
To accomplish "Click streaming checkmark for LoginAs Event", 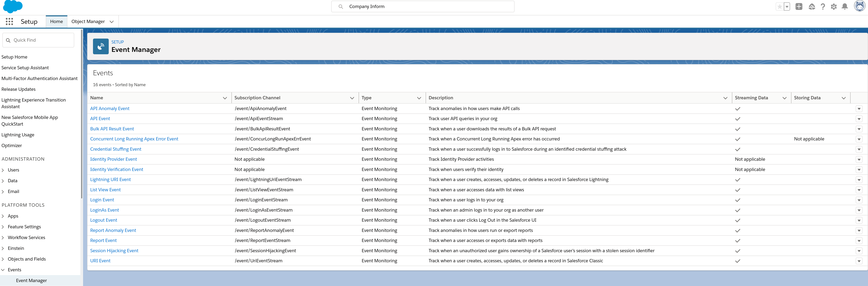I will 738,210.
